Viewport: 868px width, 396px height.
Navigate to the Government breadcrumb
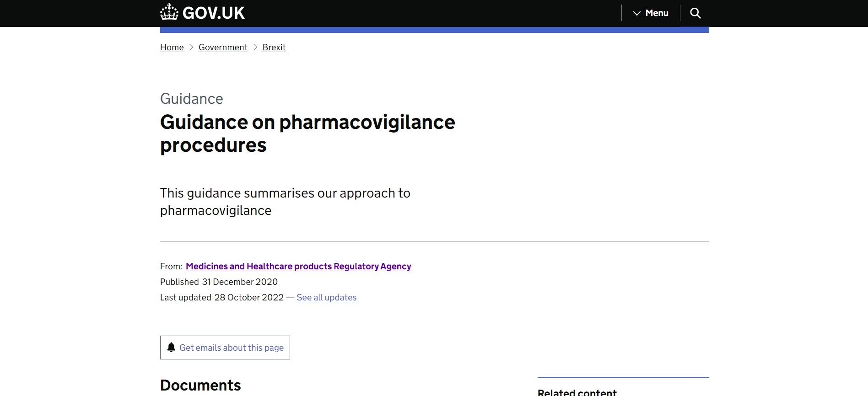pyautogui.click(x=223, y=48)
